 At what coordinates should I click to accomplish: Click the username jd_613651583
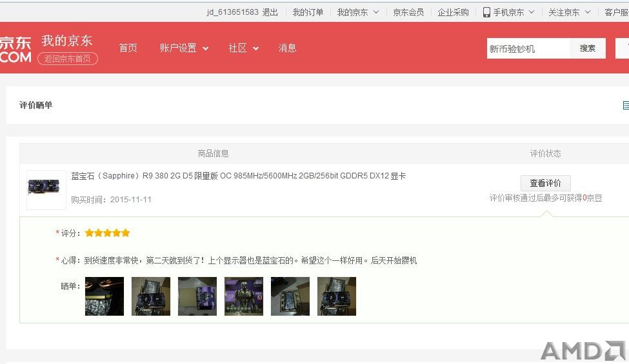click(x=233, y=12)
